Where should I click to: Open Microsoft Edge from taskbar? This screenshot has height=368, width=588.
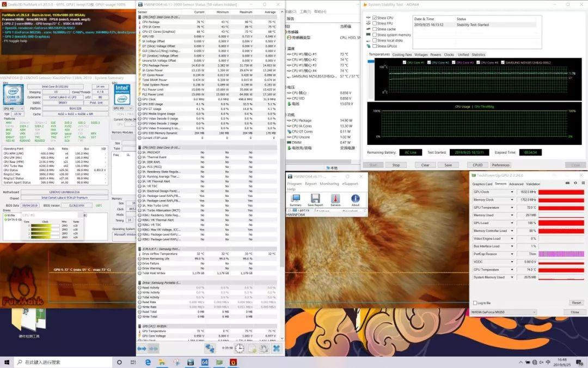[148, 363]
